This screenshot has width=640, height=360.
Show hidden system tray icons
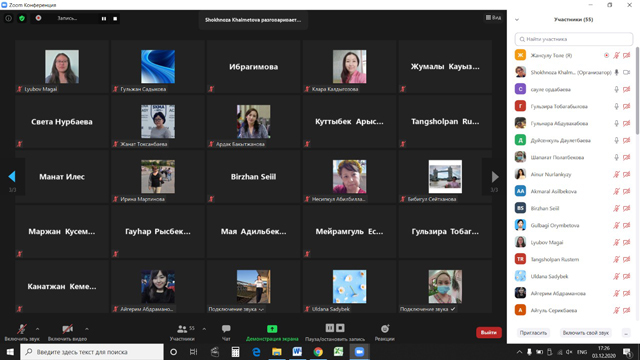pyautogui.click(x=519, y=352)
